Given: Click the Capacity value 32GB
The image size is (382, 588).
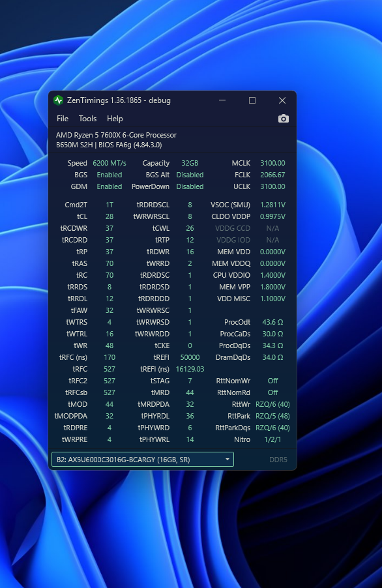Looking at the screenshot, I should [190, 163].
